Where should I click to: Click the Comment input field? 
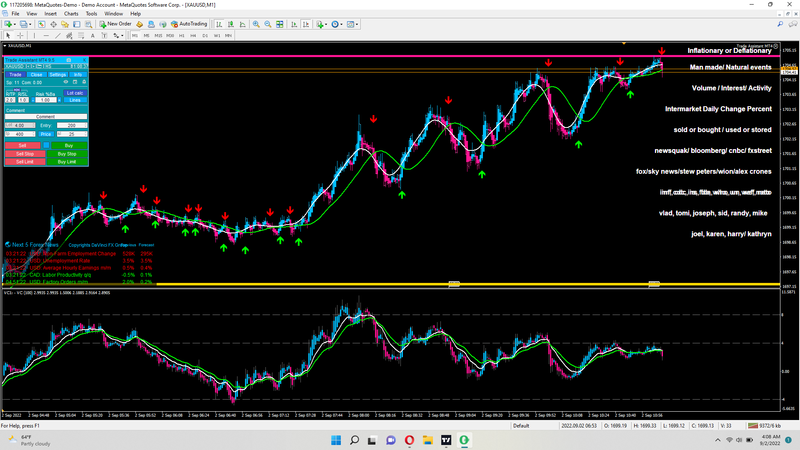(x=46, y=117)
